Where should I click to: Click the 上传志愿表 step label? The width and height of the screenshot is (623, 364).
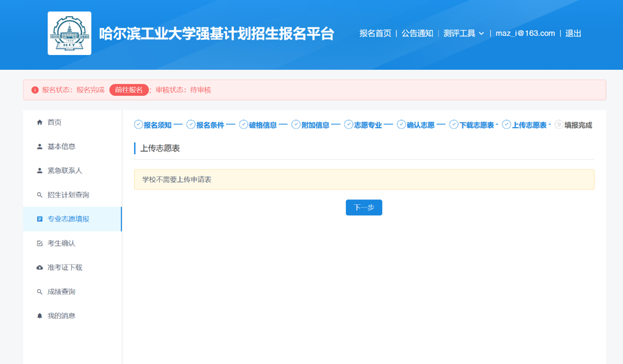[529, 125]
